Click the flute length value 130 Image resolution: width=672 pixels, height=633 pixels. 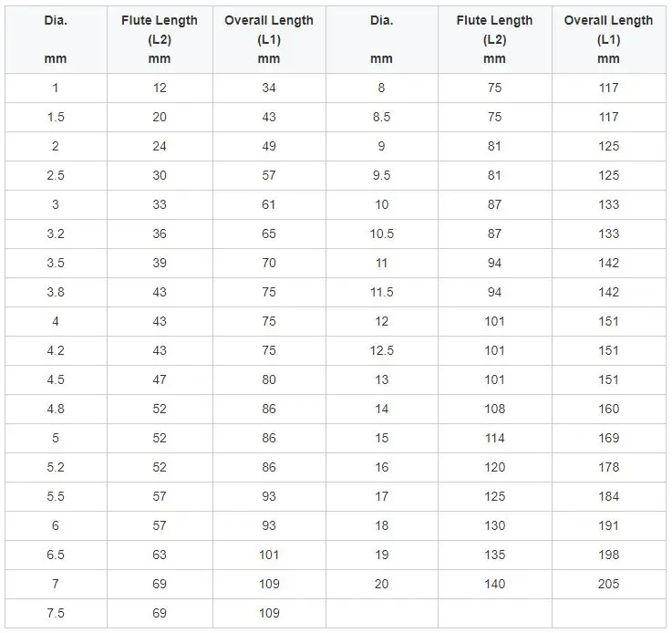494,525
